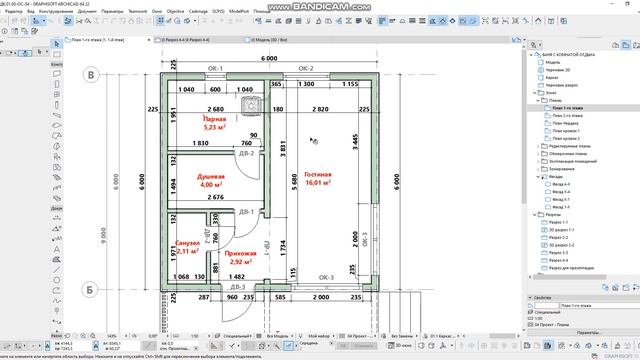Click the view name field План 1-го этажа
Viewport: 640px width, 360px height.
pos(600,306)
